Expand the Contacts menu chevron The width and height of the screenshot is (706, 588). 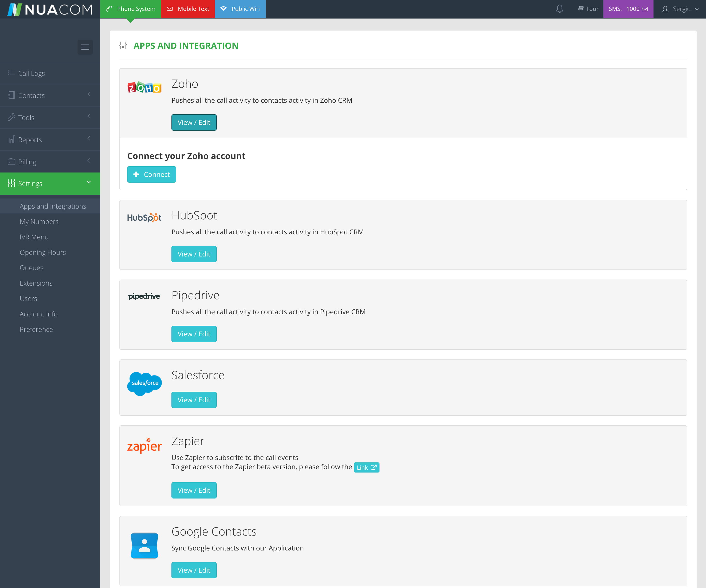pos(89,94)
